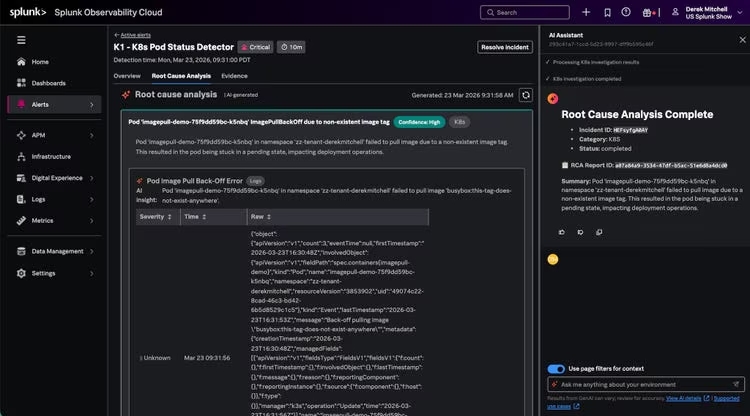
Task: Click the Critical severity badge
Action: 255,47
